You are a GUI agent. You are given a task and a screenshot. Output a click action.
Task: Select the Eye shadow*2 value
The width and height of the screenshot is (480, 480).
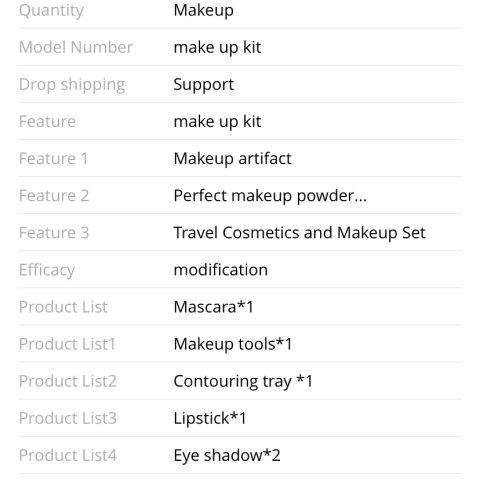[227, 455]
